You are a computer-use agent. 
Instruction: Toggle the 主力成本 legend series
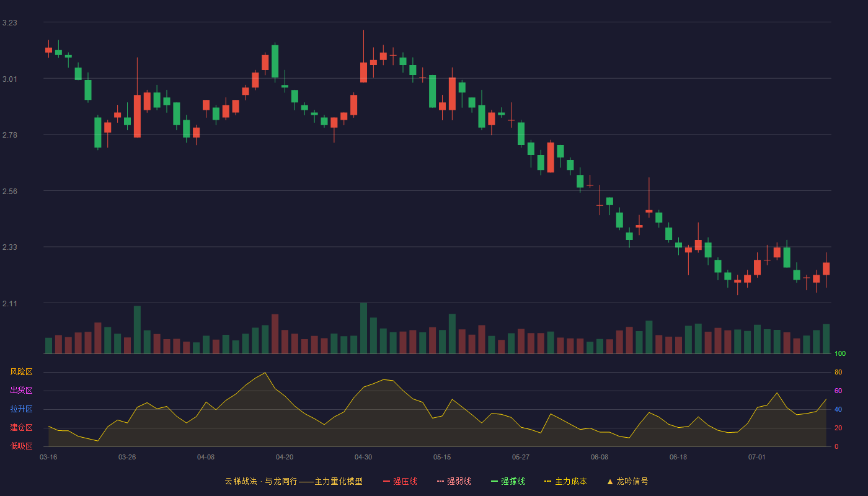pyautogui.click(x=565, y=481)
